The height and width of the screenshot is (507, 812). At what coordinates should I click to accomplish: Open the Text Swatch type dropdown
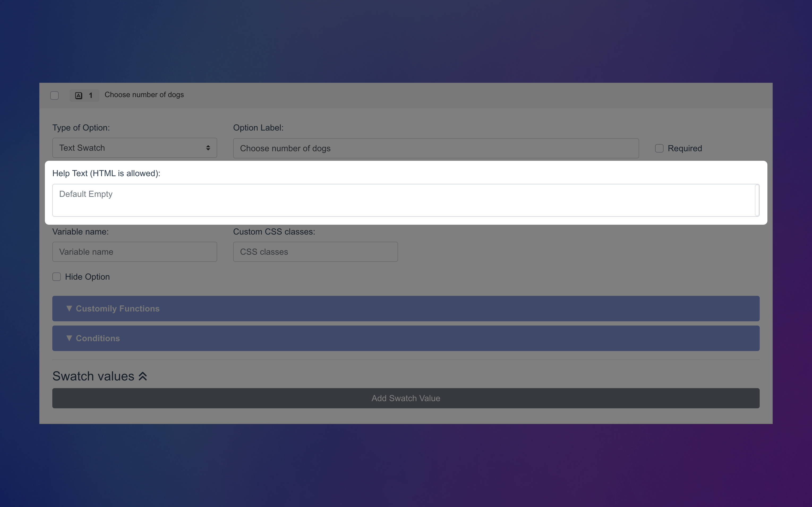click(134, 148)
